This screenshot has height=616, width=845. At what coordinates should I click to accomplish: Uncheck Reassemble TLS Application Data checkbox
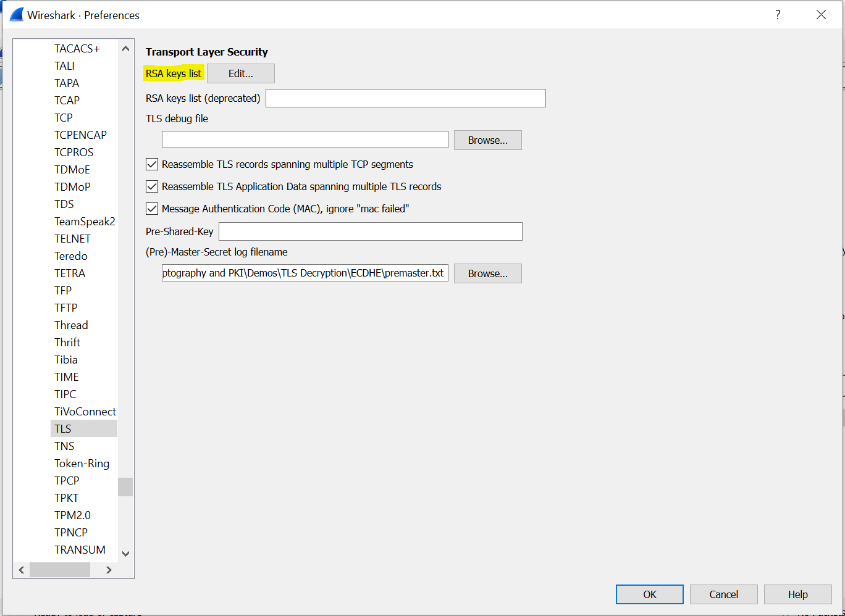click(152, 186)
